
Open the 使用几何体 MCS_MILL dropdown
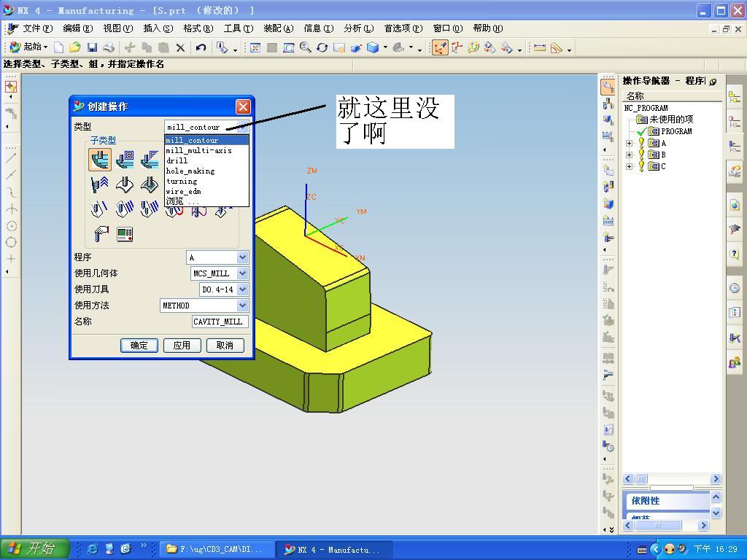pos(242,273)
